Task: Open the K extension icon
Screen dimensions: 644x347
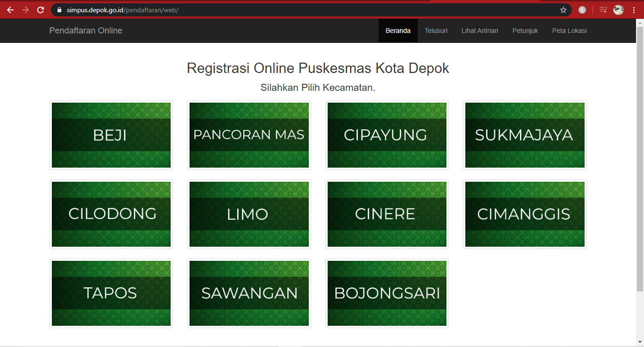Action: (582, 9)
